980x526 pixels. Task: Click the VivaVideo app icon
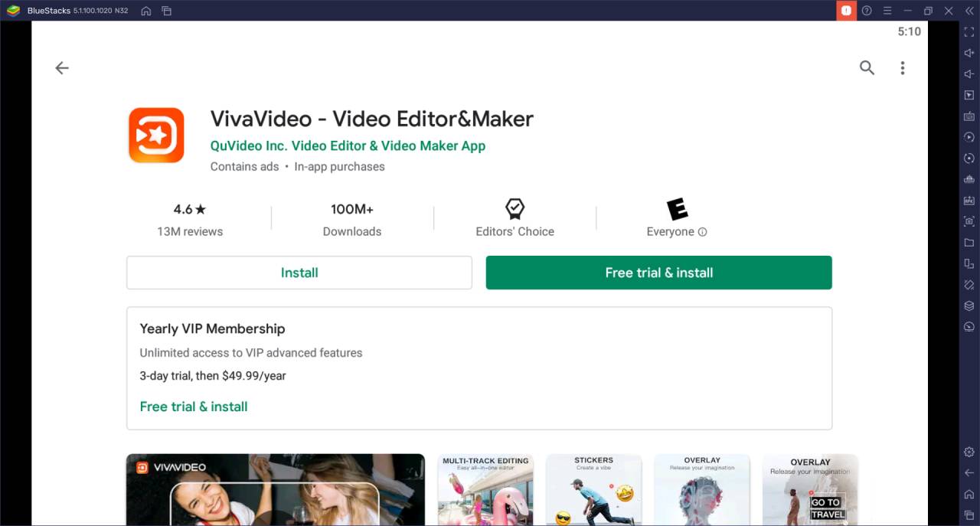point(156,136)
